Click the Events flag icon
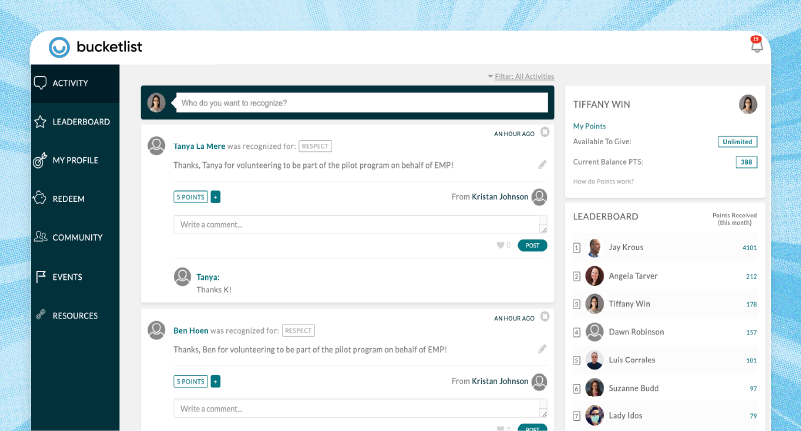Image resolution: width=801 pixels, height=431 pixels. (x=41, y=276)
